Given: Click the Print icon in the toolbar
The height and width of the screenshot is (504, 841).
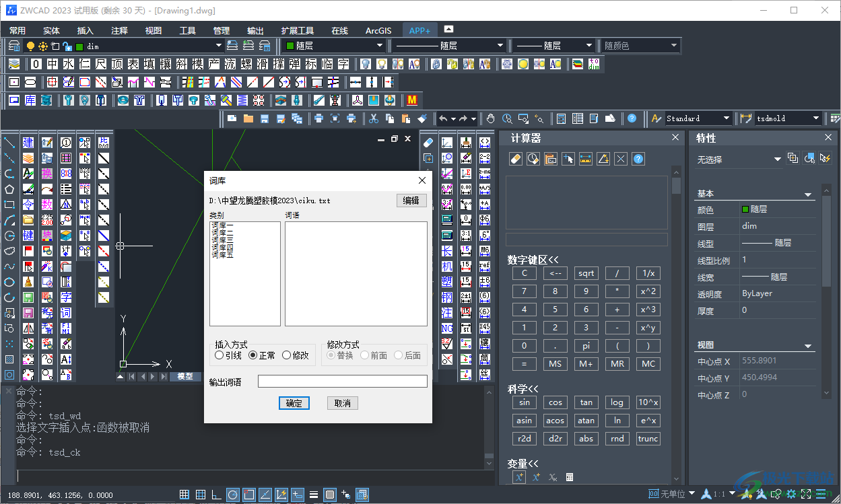Looking at the screenshot, I should tap(318, 118).
